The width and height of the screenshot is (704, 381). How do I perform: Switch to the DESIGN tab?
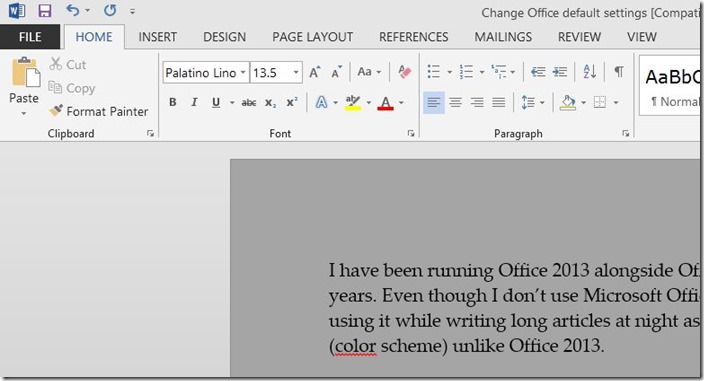(224, 37)
